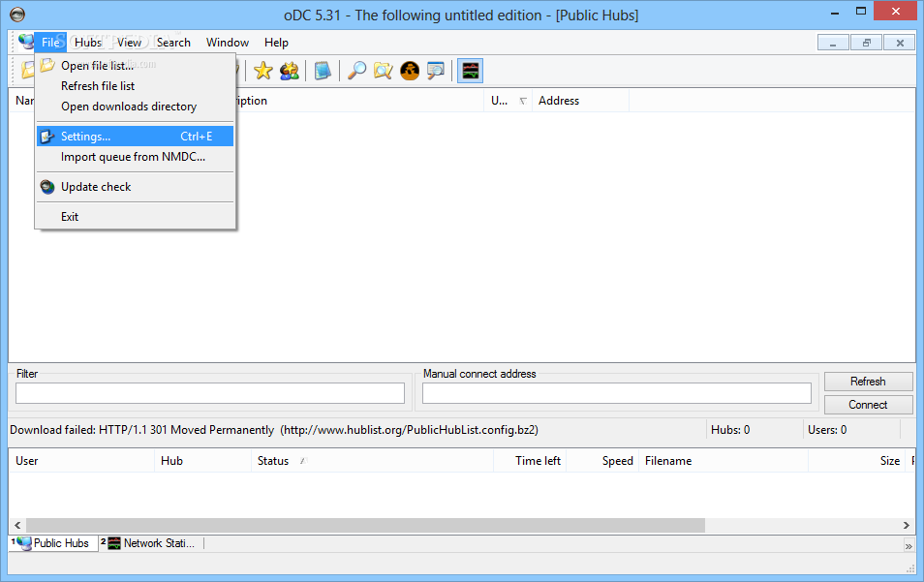Screen dimensions: 924x582
Task: Select Open downloads directory
Action: coord(136,107)
